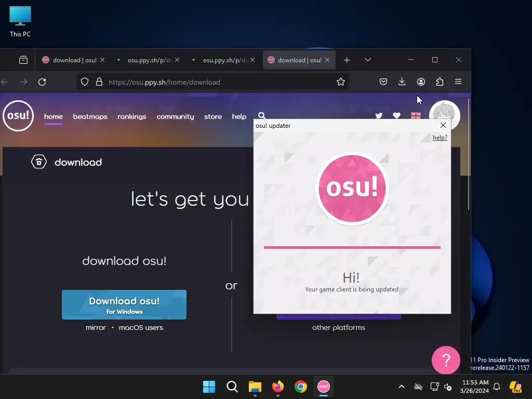Click the download page header icon
The image size is (532, 399).
[38, 162]
